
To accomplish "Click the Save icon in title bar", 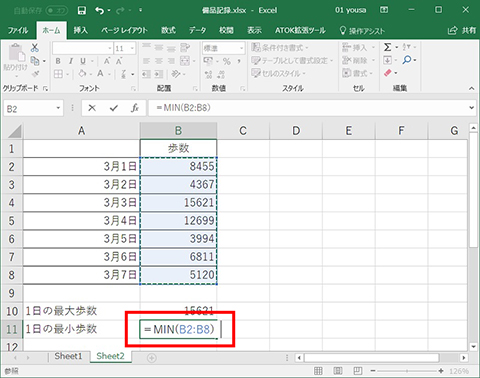I will (x=82, y=11).
